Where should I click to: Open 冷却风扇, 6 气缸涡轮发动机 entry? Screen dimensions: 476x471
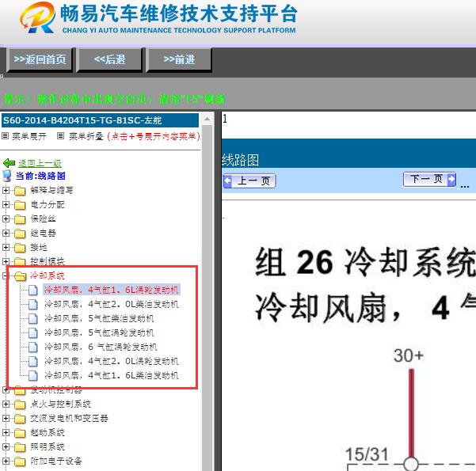(x=101, y=347)
